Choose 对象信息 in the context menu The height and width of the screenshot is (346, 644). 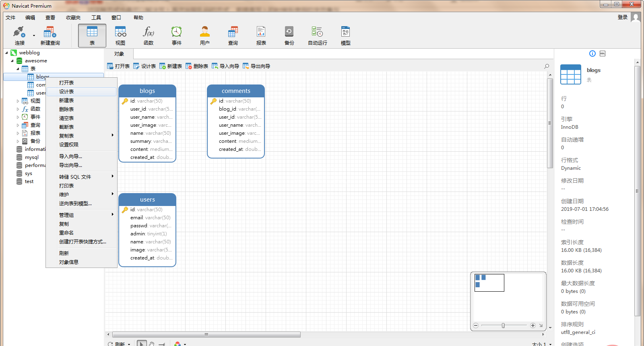pyautogui.click(x=82, y=262)
